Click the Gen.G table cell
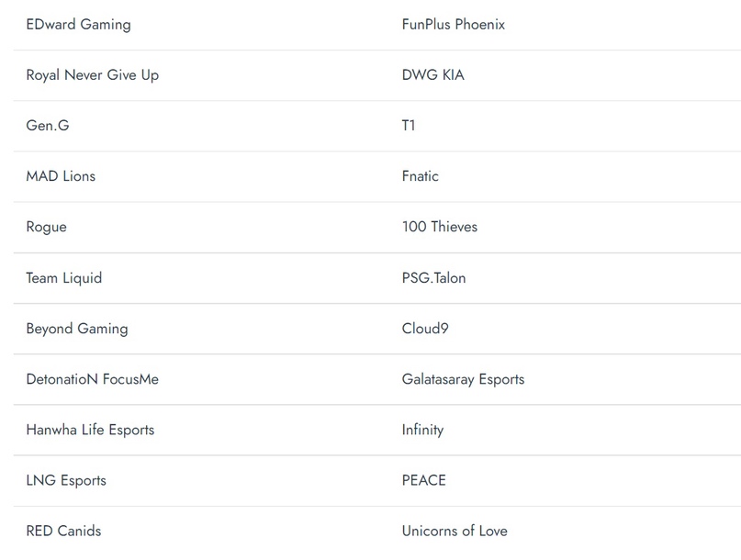This screenshot has width=741, height=560. click(x=48, y=126)
